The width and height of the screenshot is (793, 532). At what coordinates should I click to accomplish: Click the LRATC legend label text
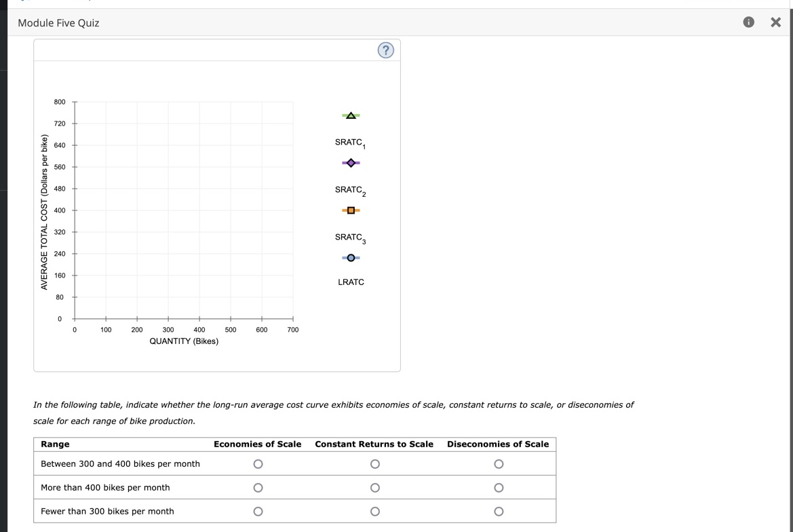(350, 282)
